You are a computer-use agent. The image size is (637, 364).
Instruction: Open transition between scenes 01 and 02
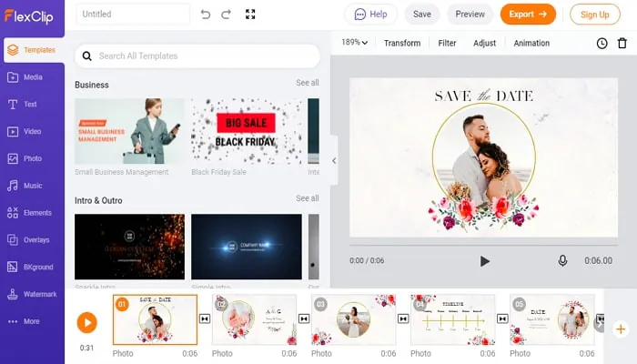pyautogui.click(x=205, y=318)
